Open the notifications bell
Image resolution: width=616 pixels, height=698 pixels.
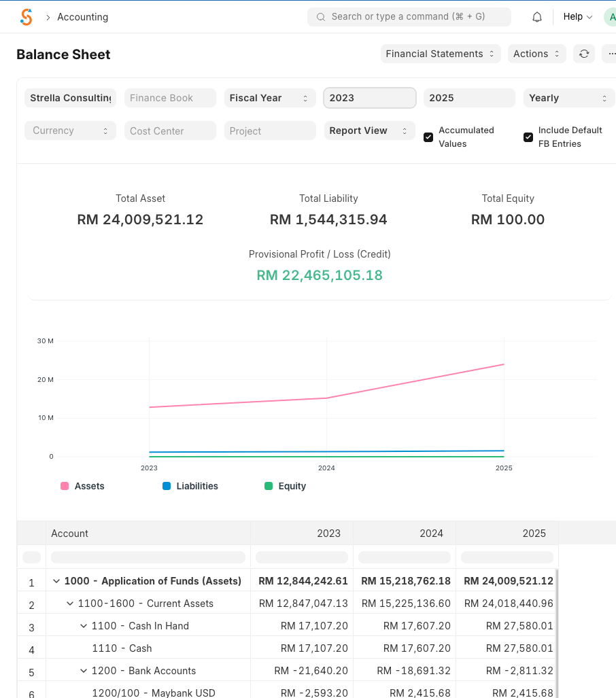[537, 17]
